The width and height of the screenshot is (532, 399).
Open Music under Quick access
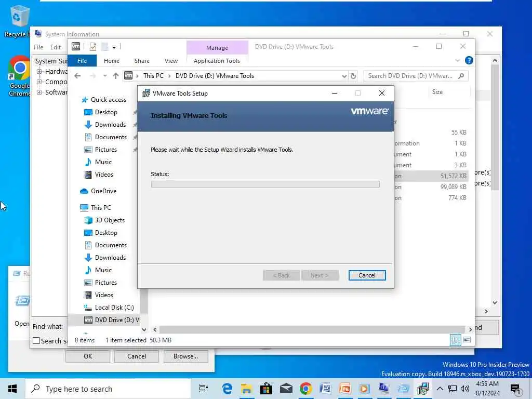coord(103,162)
